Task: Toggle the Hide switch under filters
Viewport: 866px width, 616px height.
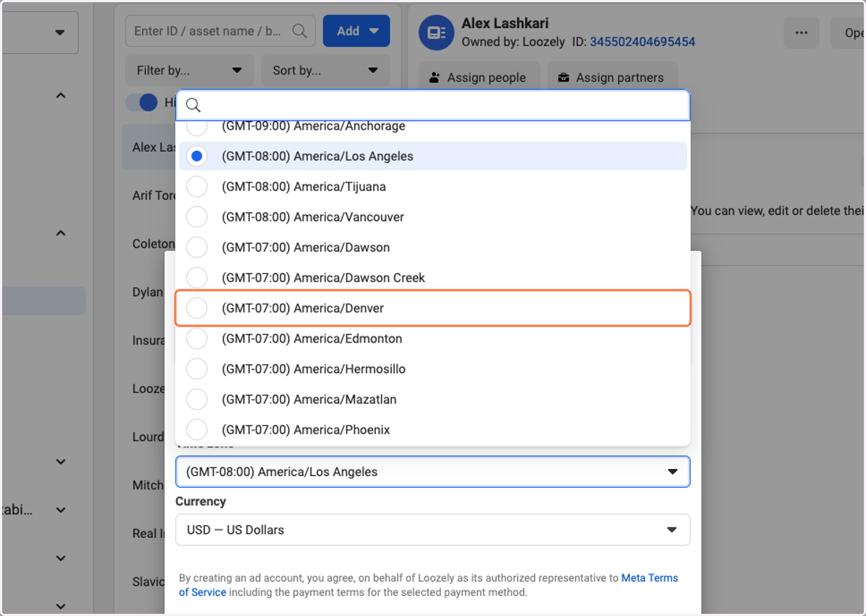Action: (x=141, y=102)
